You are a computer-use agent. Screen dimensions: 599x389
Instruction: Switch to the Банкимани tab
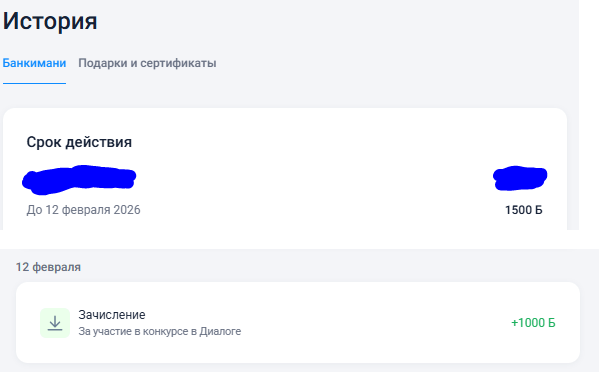click(x=34, y=63)
